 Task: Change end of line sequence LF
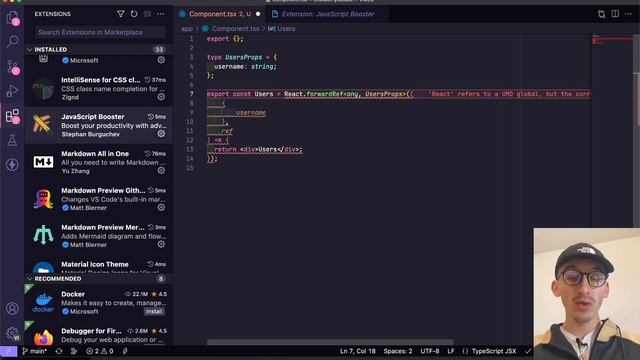pos(451,351)
